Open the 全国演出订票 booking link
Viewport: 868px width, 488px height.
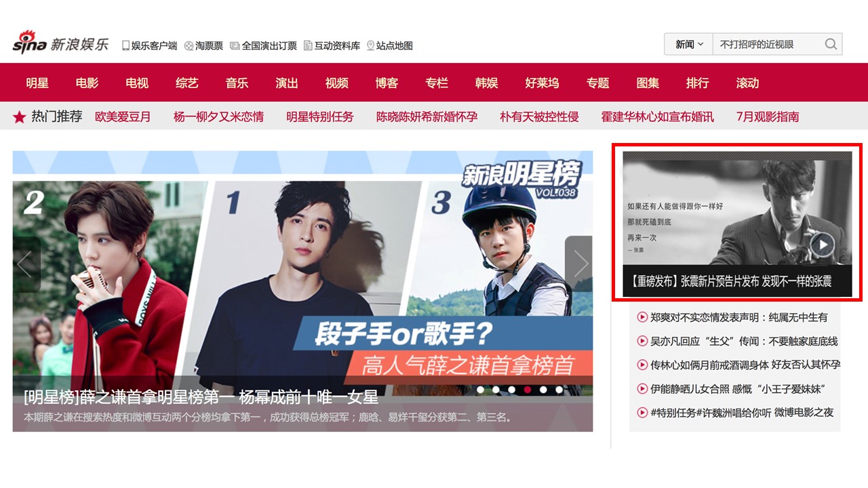[x=263, y=45]
